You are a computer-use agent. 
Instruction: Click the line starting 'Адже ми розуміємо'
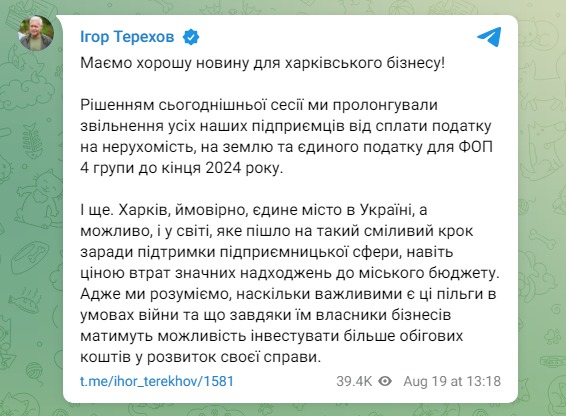(x=288, y=294)
